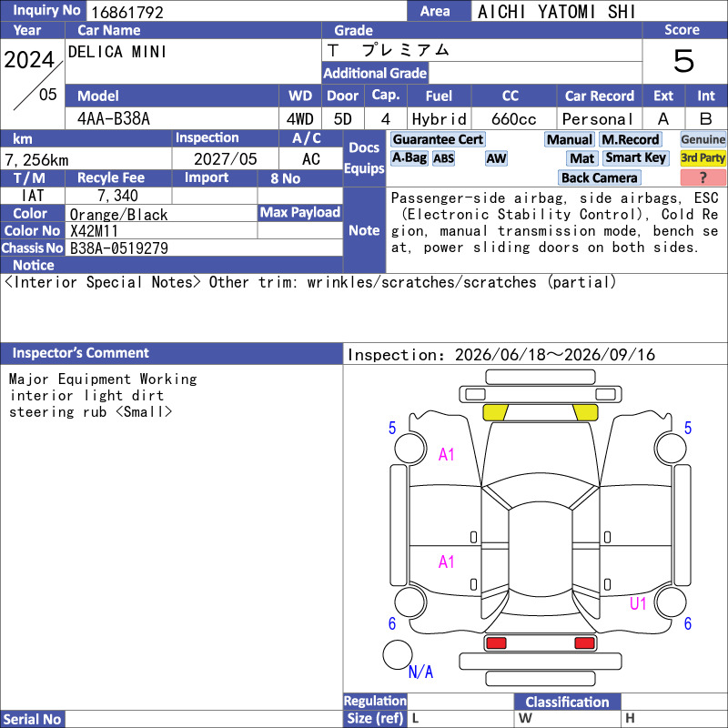
Task: Click the 4WD drive value
Action: click(x=299, y=119)
